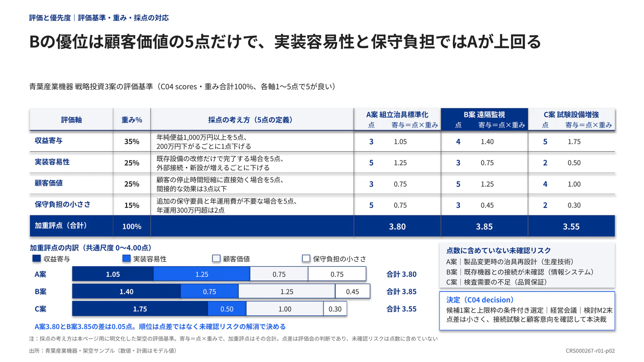
Task: Select the 保守負担の小ささ legend color swatch
Action: point(306,259)
